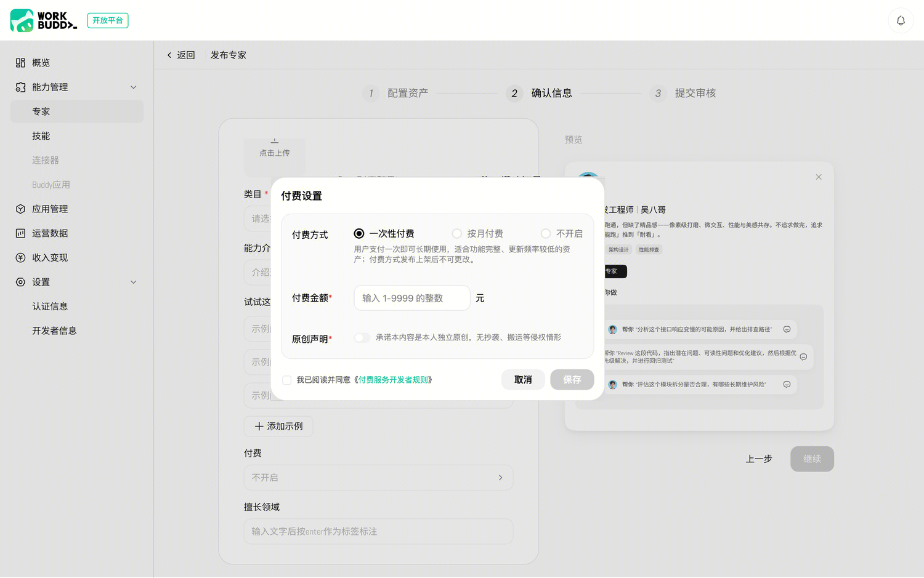Select the 按月付费 radio option

tap(457, 234)
